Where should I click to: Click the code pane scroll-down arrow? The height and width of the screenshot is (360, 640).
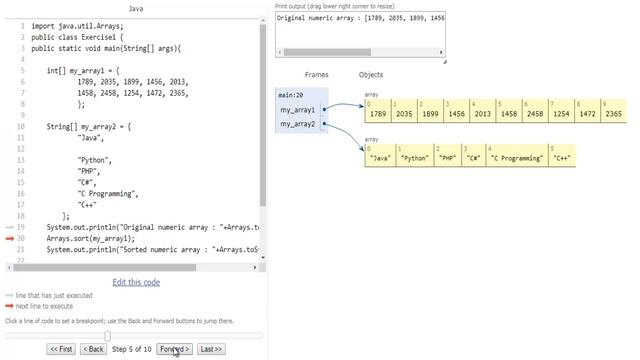tap(263, 258)
